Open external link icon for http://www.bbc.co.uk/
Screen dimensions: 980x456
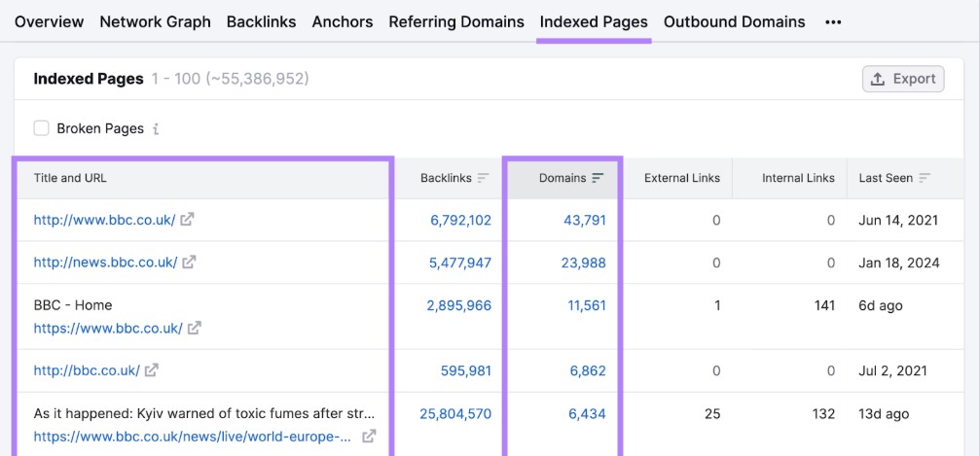187,220
